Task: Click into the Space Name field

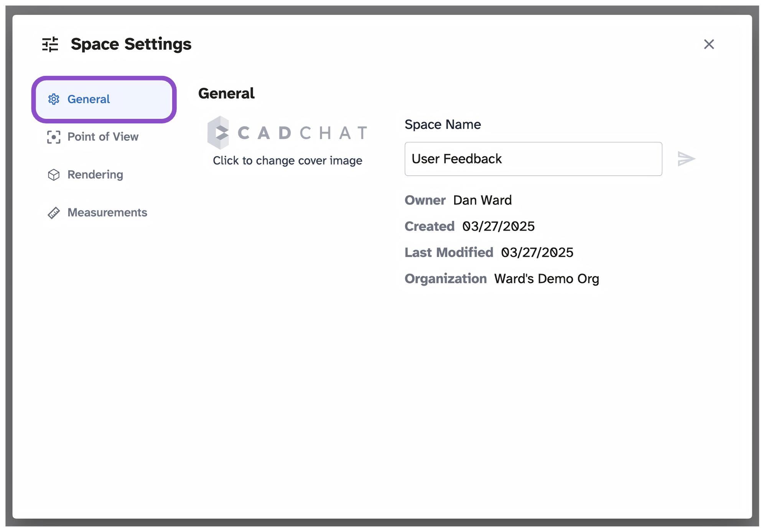Action: pyautogui.click(x=533, y=159)
